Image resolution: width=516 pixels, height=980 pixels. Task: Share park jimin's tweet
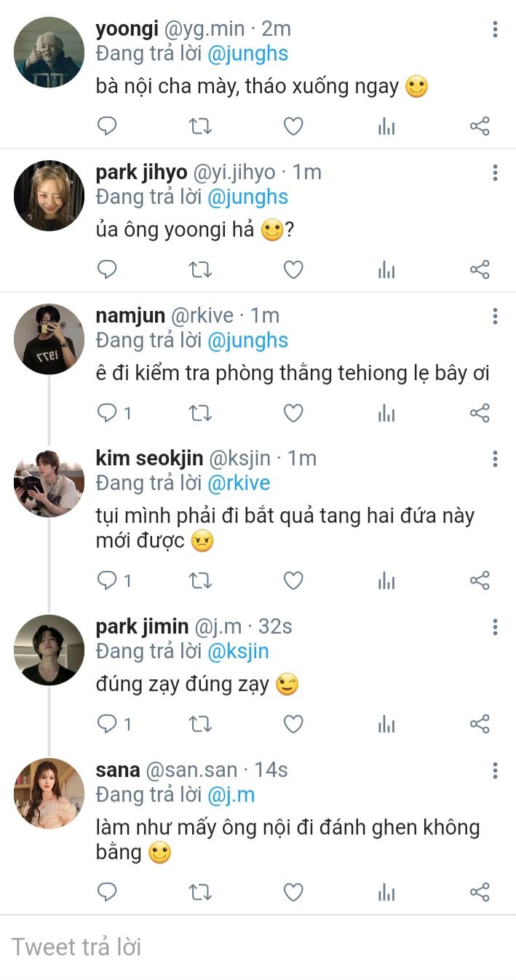tap(480, 724)
